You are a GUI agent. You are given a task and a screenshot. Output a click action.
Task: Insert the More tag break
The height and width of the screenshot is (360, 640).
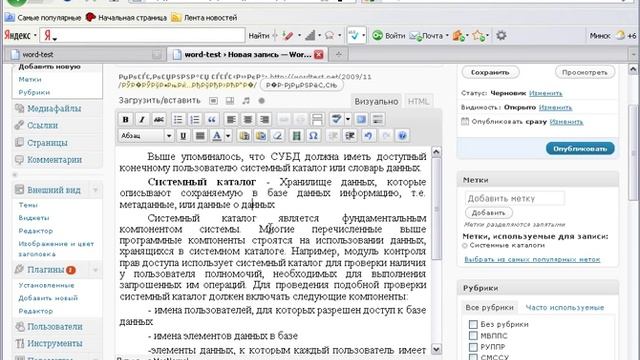coord(317,119)
